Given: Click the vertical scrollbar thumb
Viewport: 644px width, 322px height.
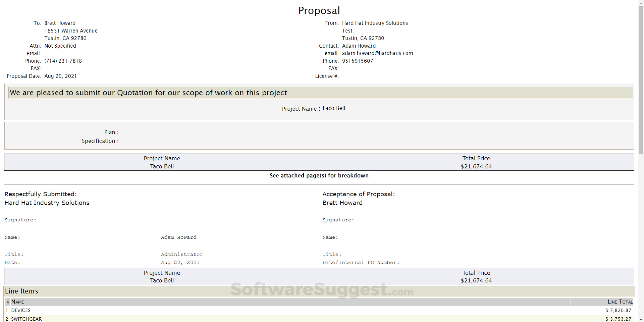Looking at the screenshot, I should [x=641, y=80].
